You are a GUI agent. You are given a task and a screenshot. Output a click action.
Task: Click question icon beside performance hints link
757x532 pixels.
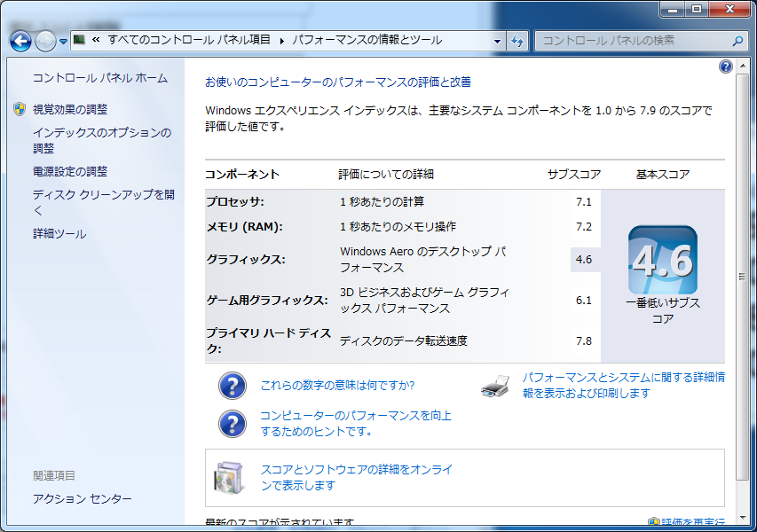[x=233, y=424]
